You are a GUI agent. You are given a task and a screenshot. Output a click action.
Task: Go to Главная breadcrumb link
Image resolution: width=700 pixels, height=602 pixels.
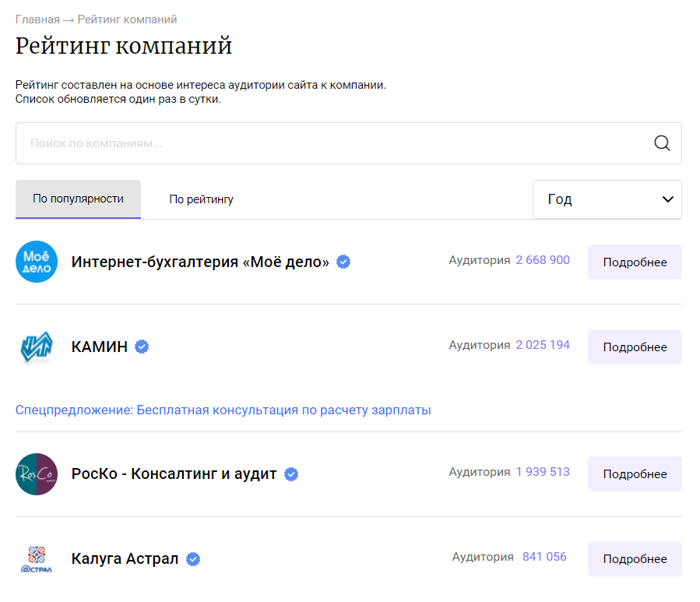(x=37, y=19)
